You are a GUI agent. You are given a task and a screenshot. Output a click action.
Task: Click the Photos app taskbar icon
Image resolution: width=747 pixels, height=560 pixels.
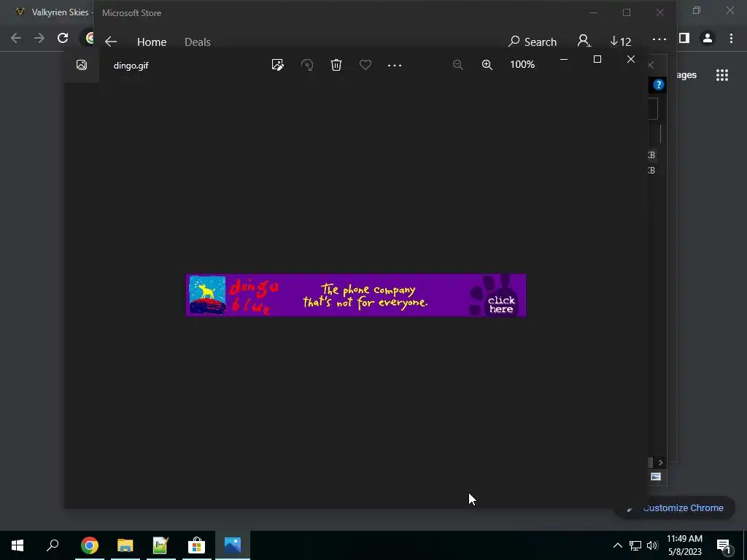point(233,545)
